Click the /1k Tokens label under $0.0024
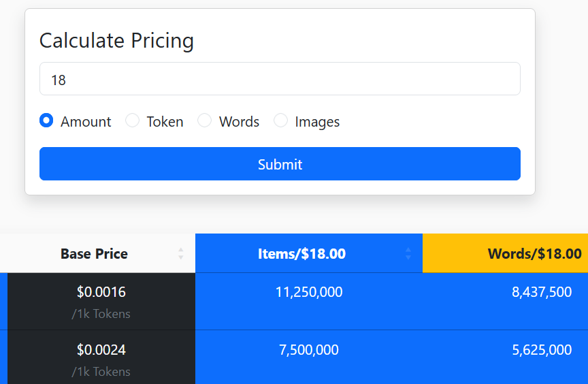 (101, 372)
